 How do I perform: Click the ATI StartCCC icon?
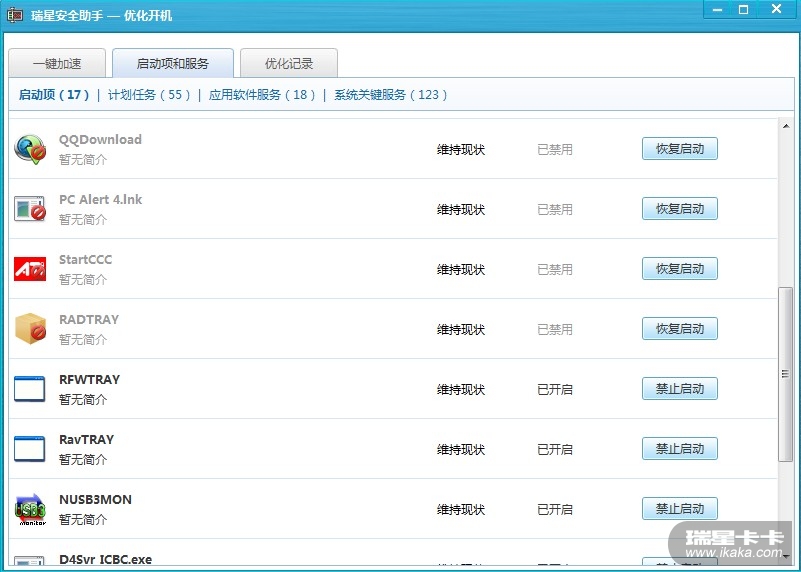pyautogui.click(x=30, y=269)
